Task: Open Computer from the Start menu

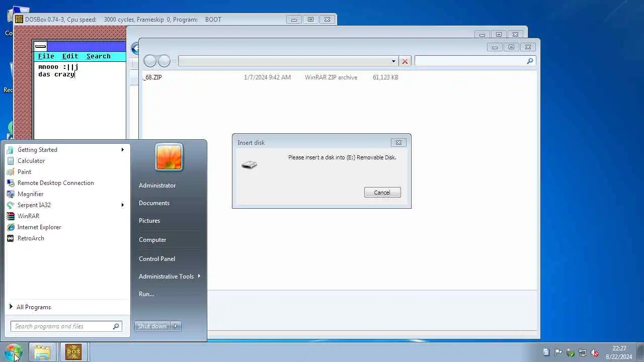Action: tap(152, 239)
